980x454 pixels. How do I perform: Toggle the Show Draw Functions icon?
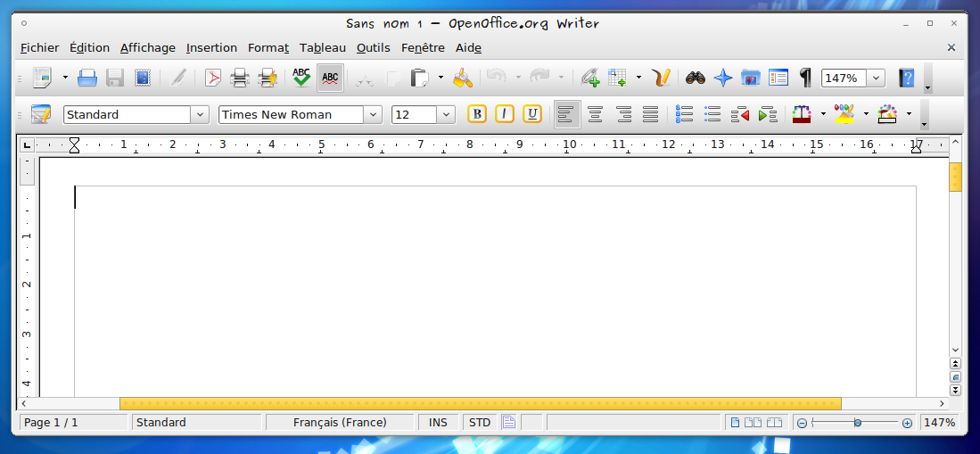[661, 78]
